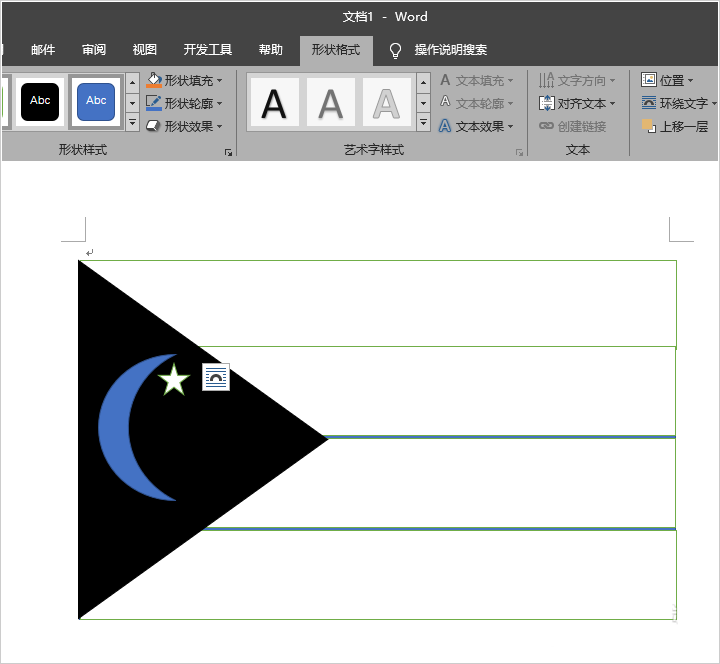
Task: Select the blue Abc shape style
Action: tap(96, 101)
